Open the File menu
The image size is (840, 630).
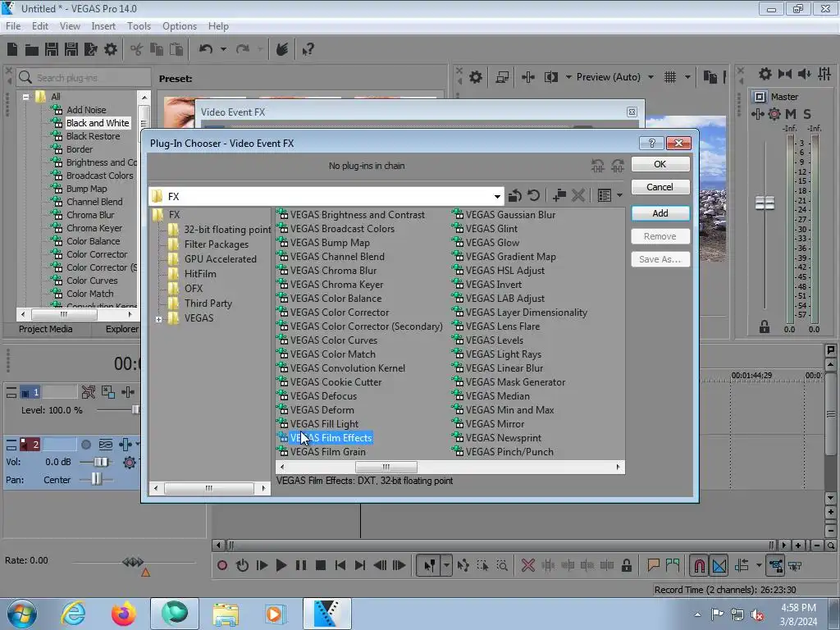(13, 26)
